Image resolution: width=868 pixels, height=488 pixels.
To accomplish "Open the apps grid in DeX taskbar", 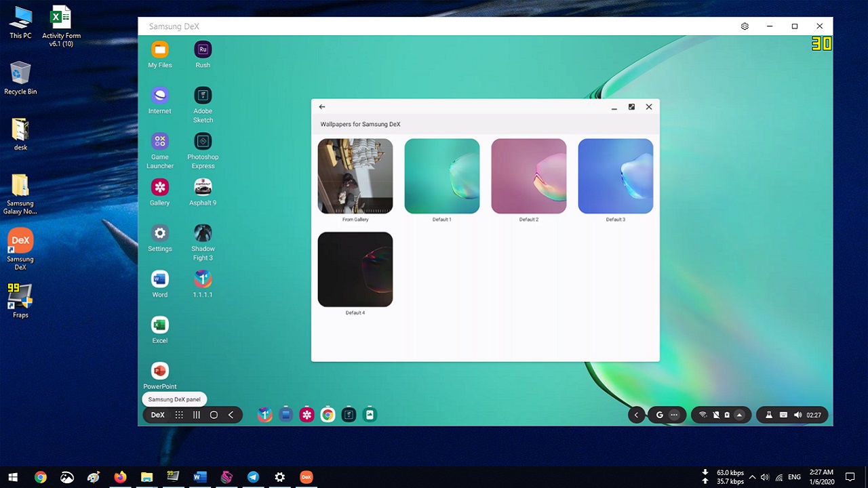I will (x=179, y=415).
